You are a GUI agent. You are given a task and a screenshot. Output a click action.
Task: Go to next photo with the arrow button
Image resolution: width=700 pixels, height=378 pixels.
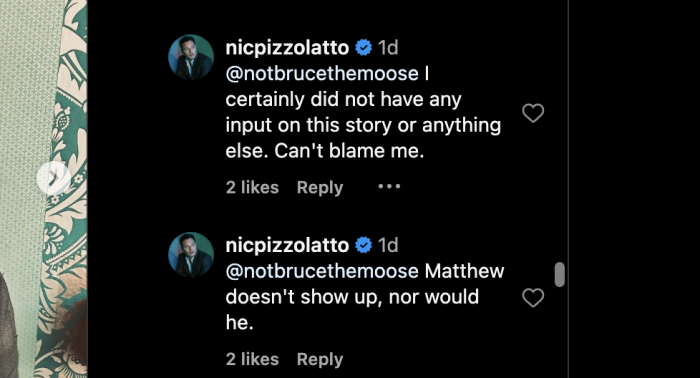point(53,179)
